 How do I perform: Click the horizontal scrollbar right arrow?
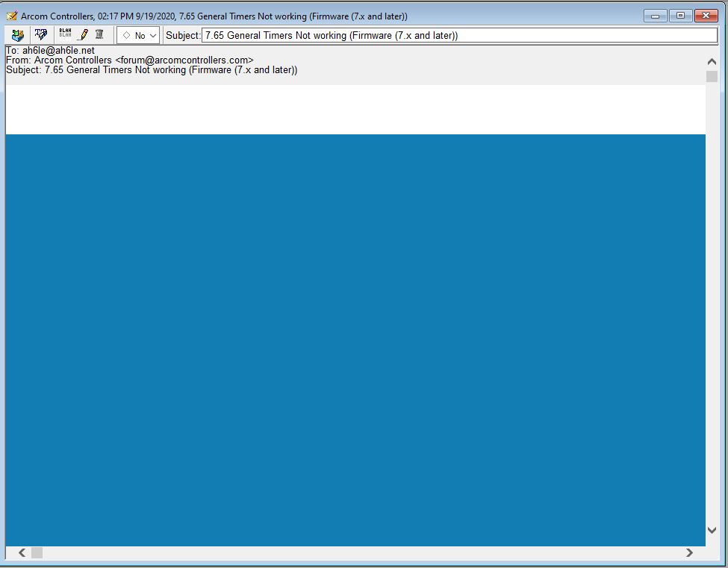(689, 553)
